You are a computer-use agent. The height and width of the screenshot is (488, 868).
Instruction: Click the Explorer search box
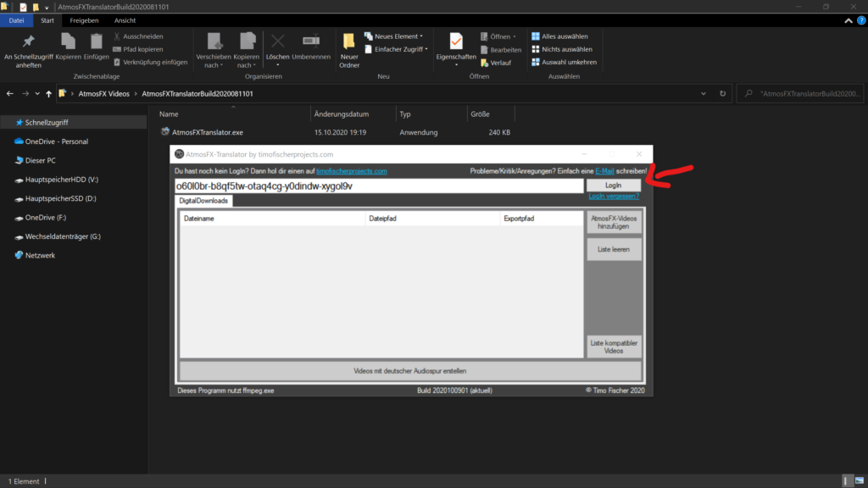click(x=800, y=93)
